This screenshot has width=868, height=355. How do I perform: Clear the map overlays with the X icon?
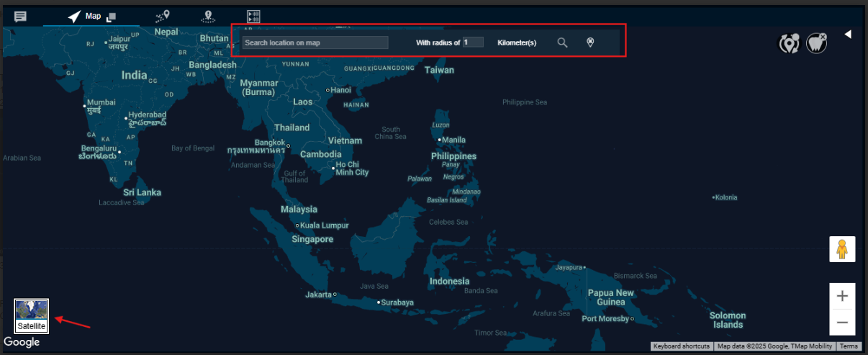817,42
